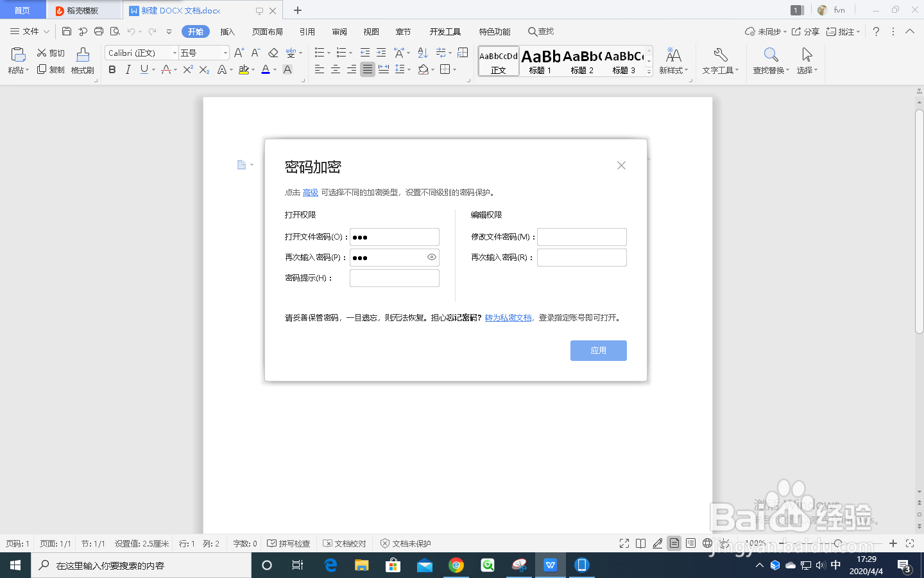Click 分享 Share button
The width and height of the screenshot is (924, 578).
point(805,31)
